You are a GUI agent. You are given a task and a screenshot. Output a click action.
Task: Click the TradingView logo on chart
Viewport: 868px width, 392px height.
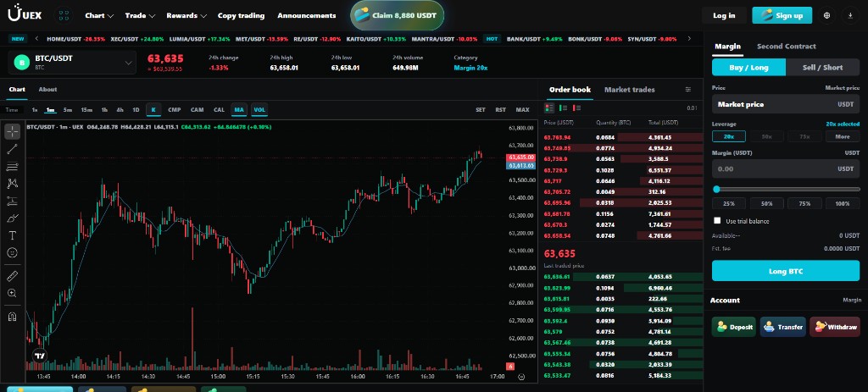[39, 356]
